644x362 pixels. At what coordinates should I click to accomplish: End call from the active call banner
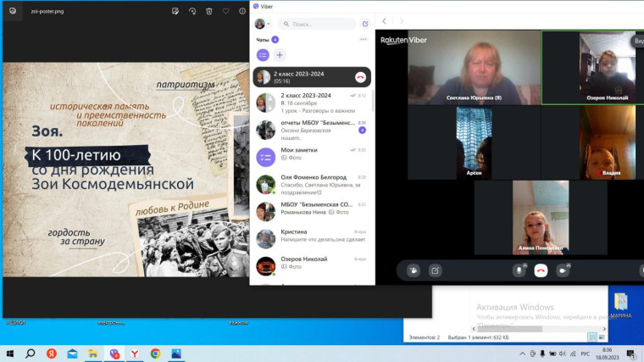(x=360, y=77)
